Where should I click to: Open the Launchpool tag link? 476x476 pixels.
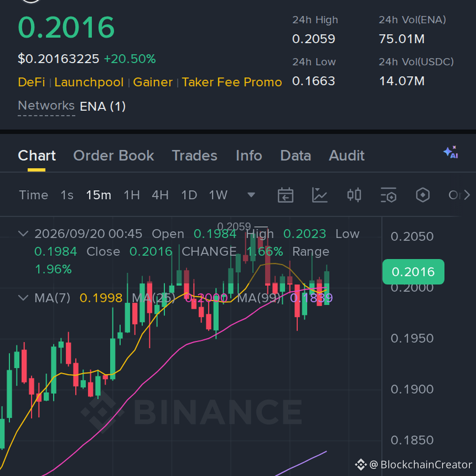coord(89,82)
